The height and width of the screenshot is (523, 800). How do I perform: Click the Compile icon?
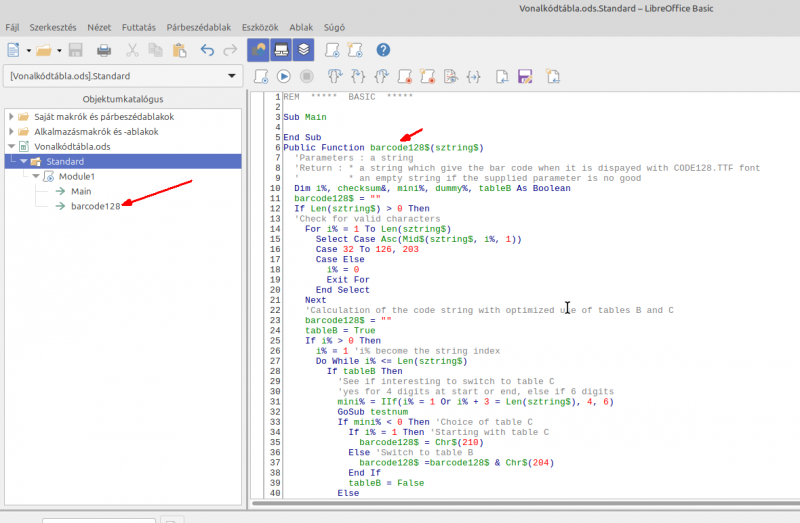point(261,77)
